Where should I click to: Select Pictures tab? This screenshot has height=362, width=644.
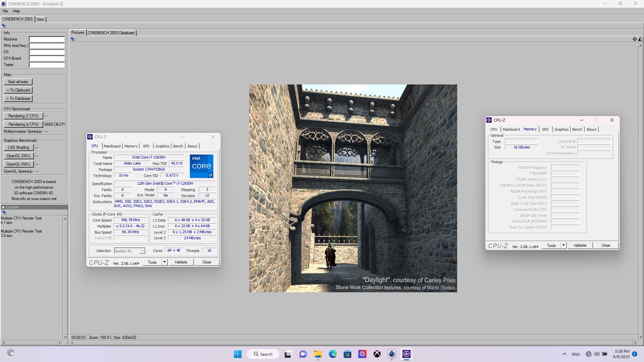pos(77,33)
